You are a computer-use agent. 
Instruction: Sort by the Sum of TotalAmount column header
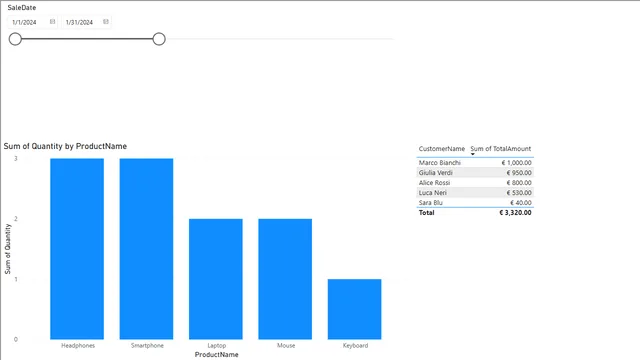pos(501,149)
